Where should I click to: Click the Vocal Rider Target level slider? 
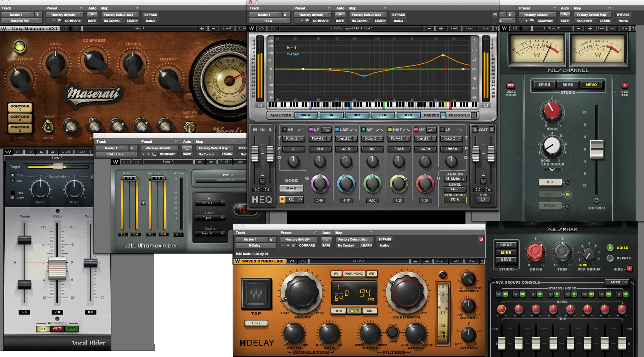click(x=58, y=167)
